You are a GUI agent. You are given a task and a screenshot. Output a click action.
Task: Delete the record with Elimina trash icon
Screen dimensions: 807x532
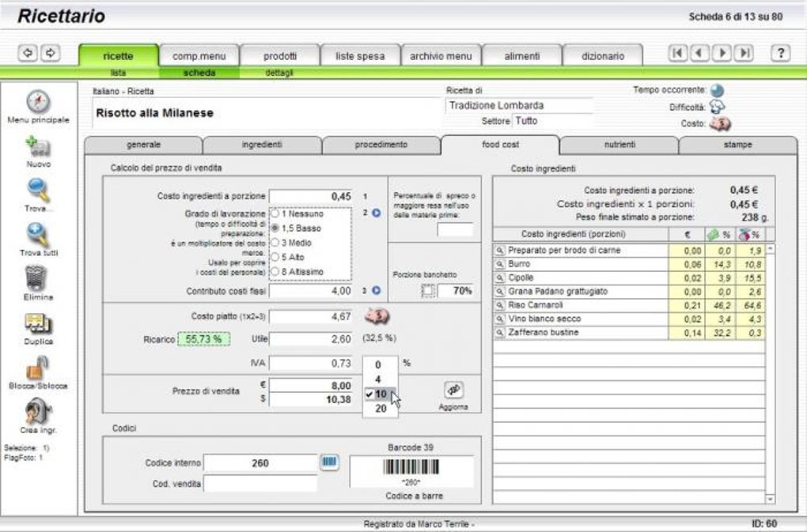pos(36,278)
